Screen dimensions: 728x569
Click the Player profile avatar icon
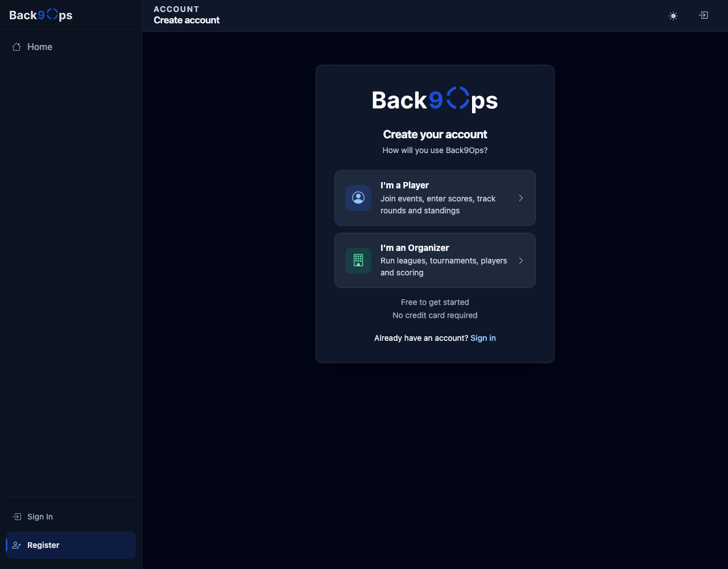point(358,198)
